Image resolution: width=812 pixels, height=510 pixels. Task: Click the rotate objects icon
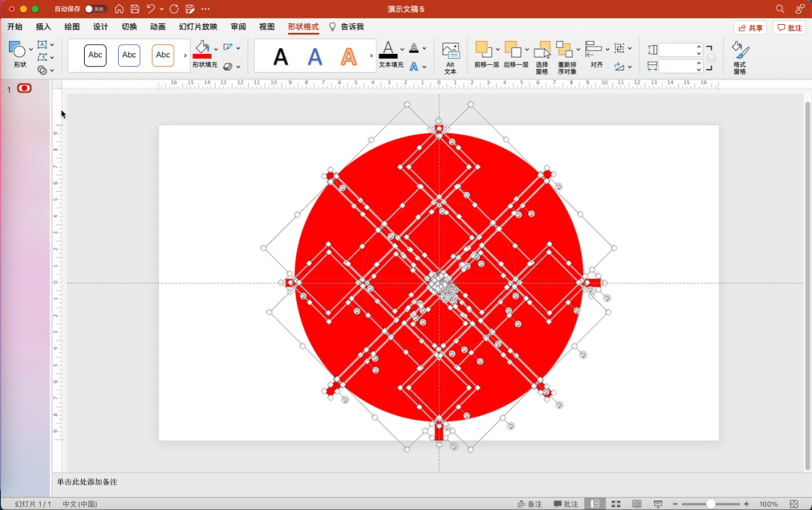620,66
